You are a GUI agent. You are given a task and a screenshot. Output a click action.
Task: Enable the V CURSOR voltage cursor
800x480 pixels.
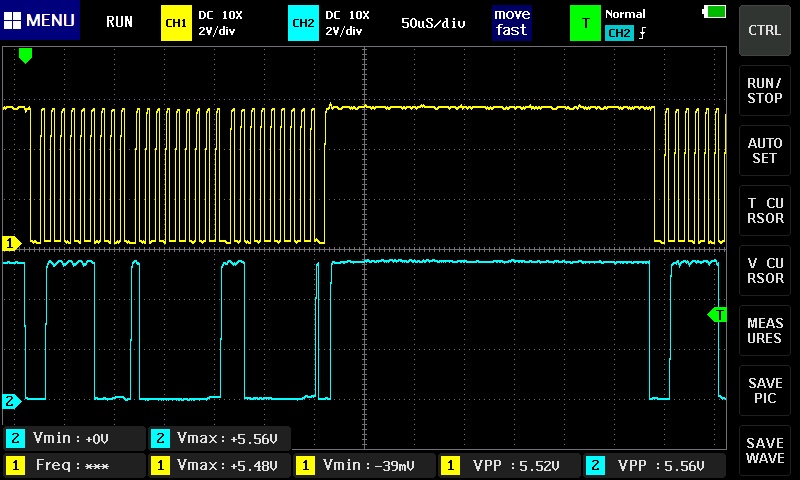click(764, 270)
